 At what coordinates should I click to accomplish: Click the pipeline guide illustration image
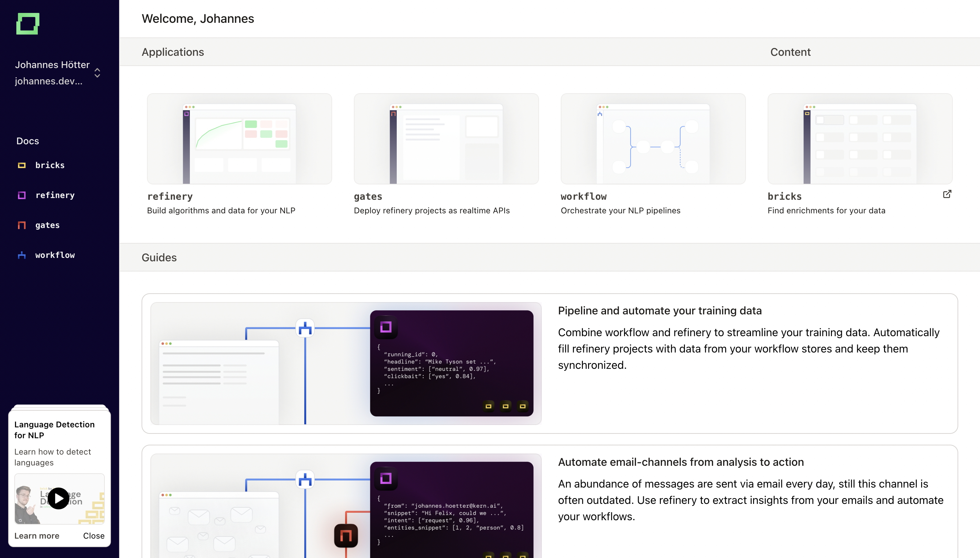(x=346, y=363)
